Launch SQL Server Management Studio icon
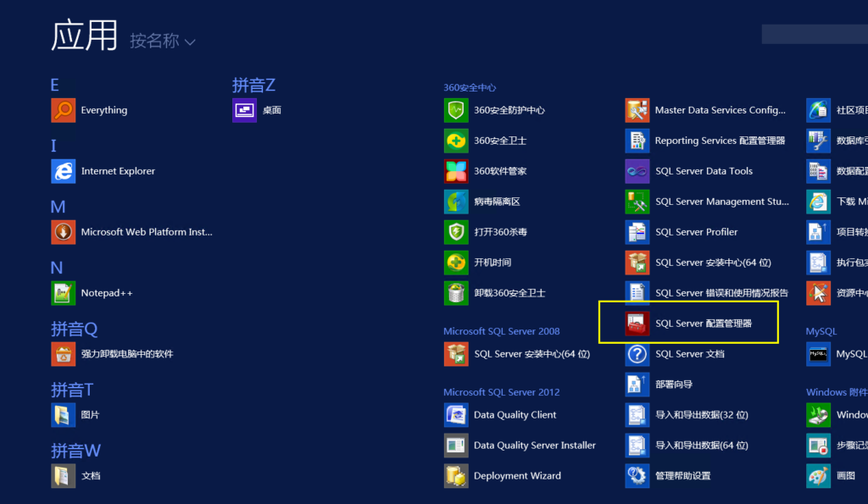Viewport: 868px width, 504px height. pyautogui.click(x=637, y=202)
